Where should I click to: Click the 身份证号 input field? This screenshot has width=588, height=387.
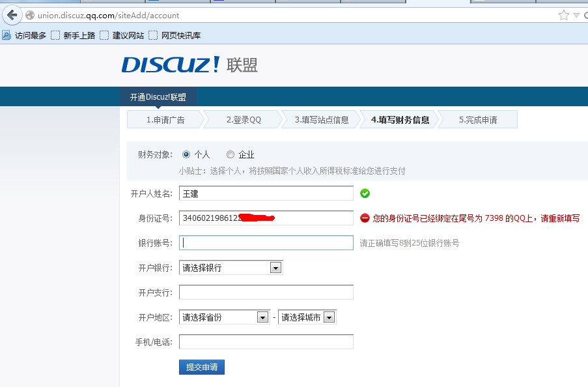(266, 218)
